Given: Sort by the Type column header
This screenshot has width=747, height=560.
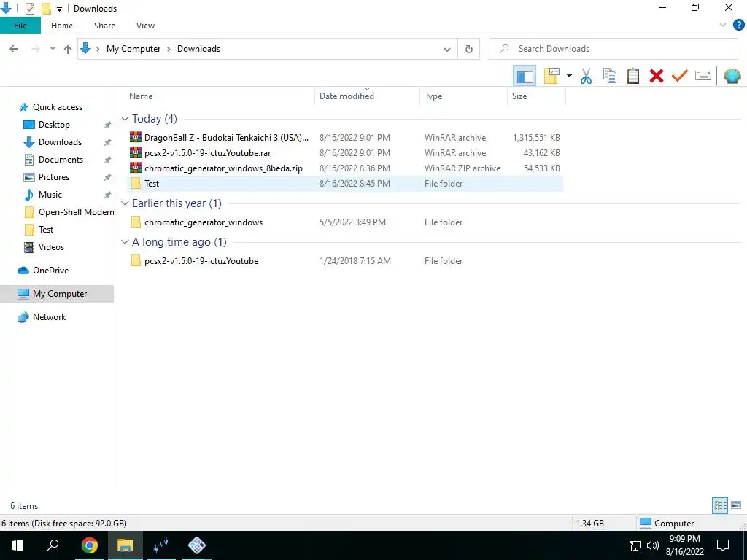Looking at the screenshot, I should 463,96.
